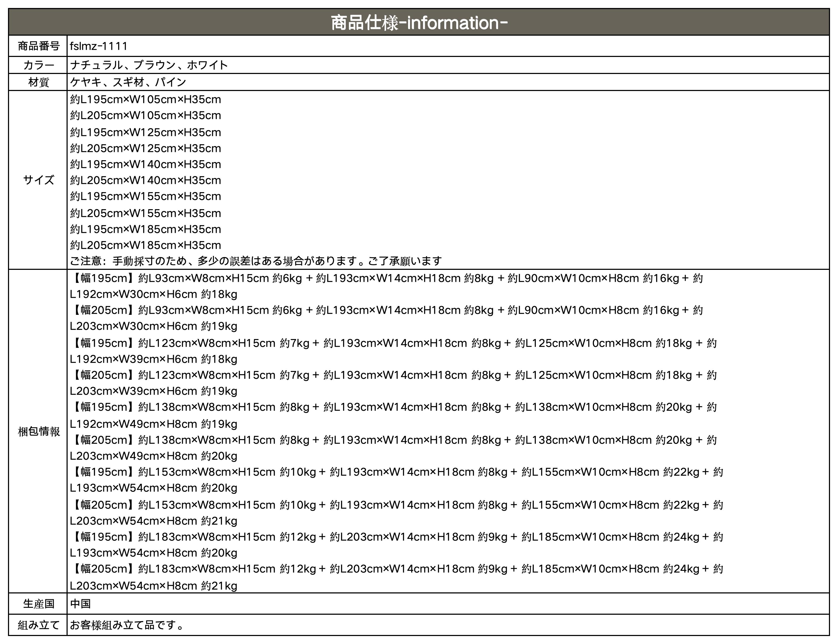
Task: Click the 梱包情報 row label
Action: point(38,432)
